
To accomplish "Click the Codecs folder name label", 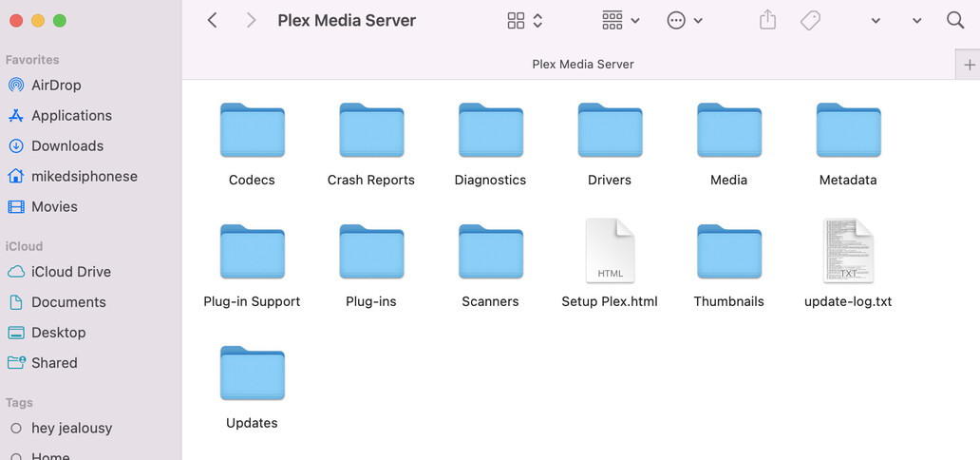I will point(252,180).
